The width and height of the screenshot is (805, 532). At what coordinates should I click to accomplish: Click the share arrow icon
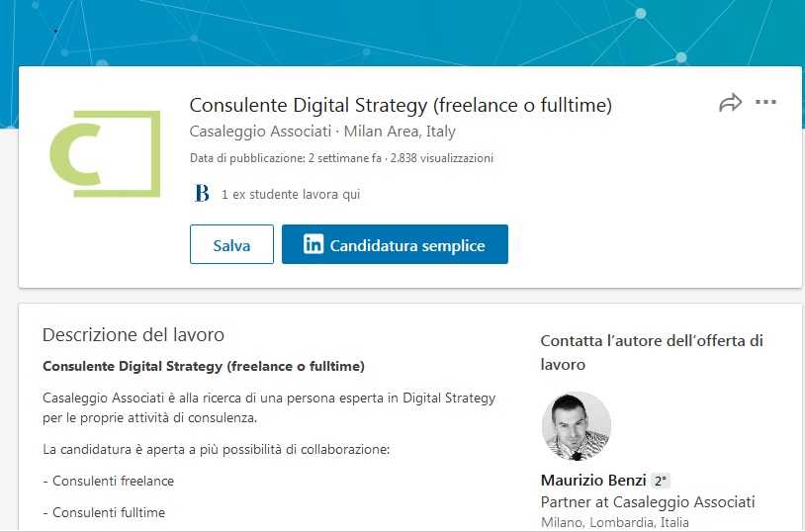click(x=730, y=103)
